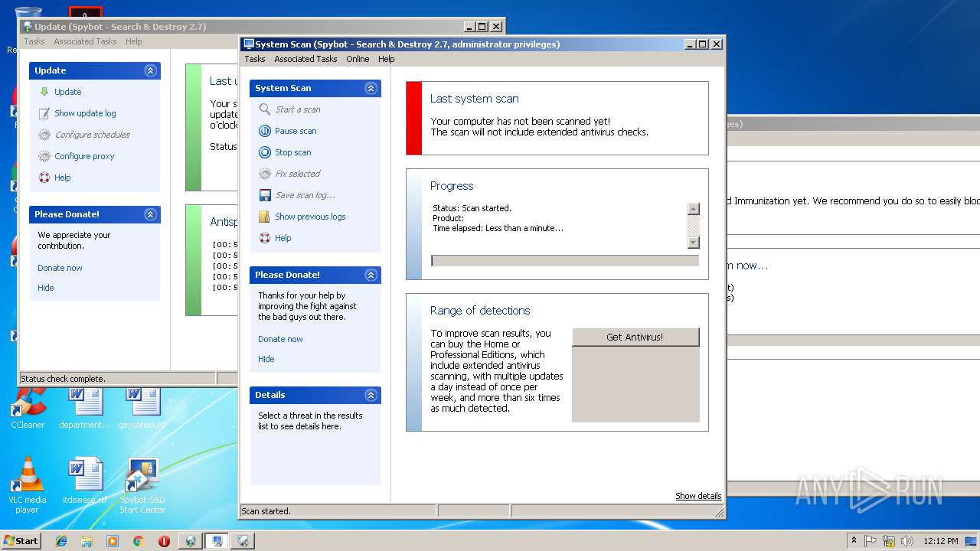Collapse the System Scan sidebar panel
The width and height of the screenshot is (980, 551).
[371, 88]
